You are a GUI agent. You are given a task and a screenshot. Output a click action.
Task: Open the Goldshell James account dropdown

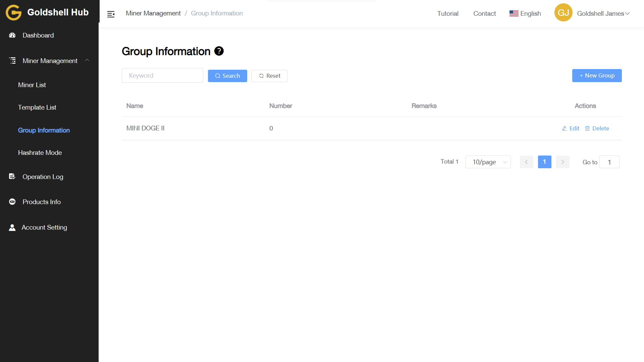point(603,13)
